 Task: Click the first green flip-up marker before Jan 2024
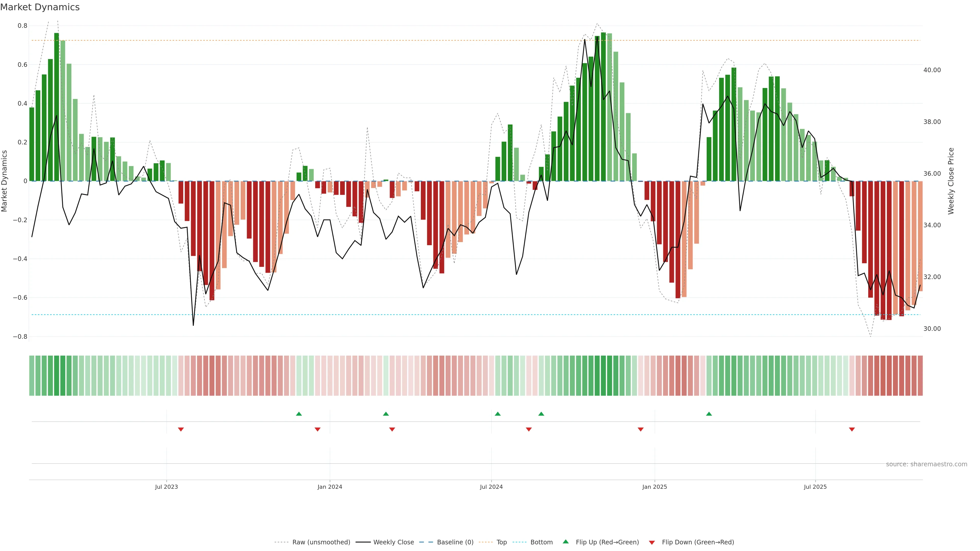click(299, 414)
